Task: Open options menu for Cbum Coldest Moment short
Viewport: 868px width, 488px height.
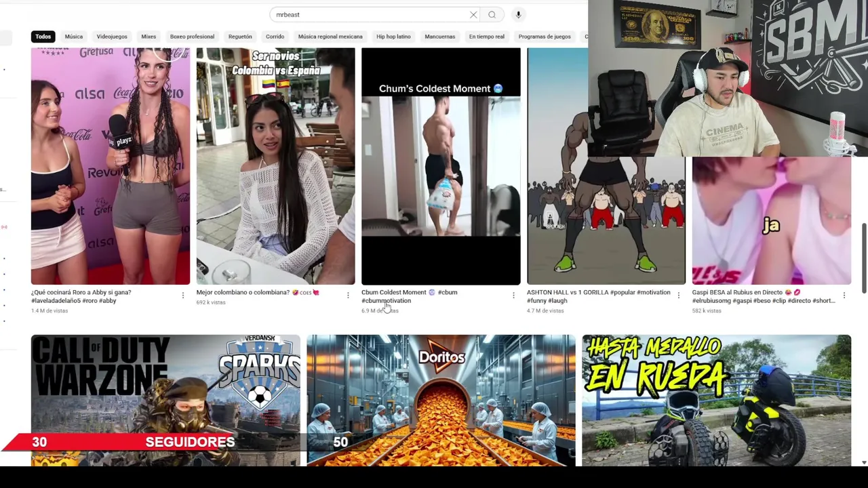Action: [x=513, y=296]
